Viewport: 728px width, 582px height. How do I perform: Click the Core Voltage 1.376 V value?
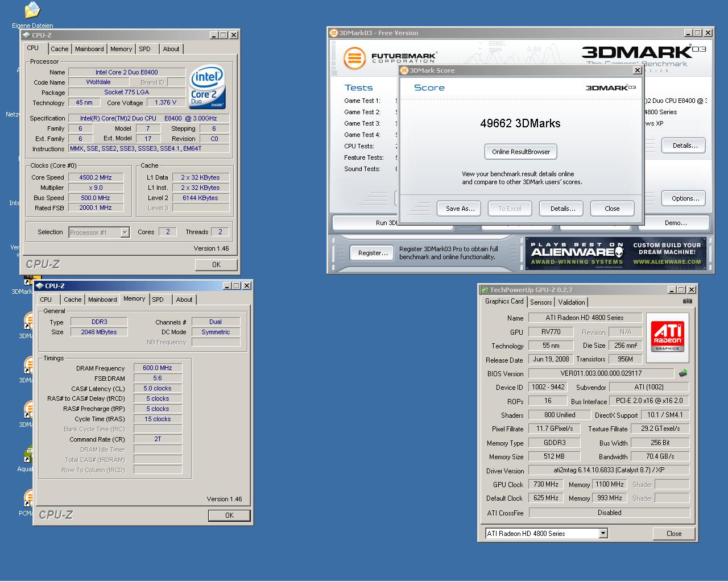[x=166, y=102]
